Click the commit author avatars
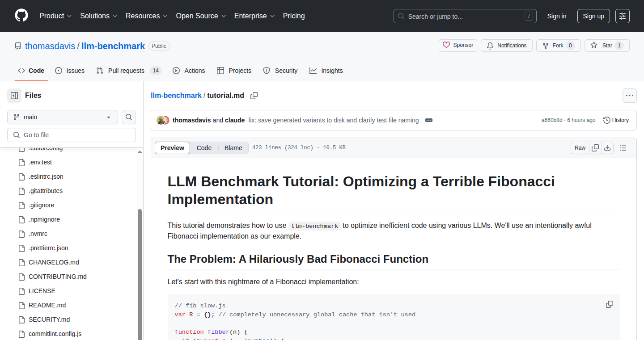The width and height of the screenshot is (644, 340). 163,120
